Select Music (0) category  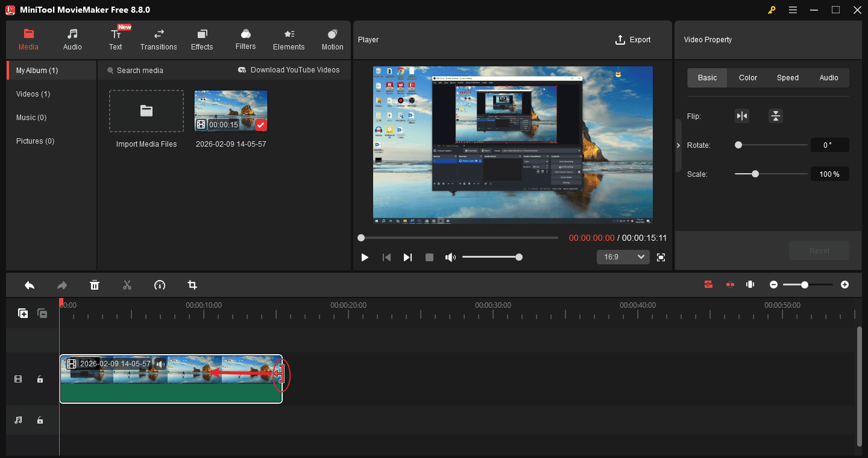pyautogui.click(x=51, y=118)
